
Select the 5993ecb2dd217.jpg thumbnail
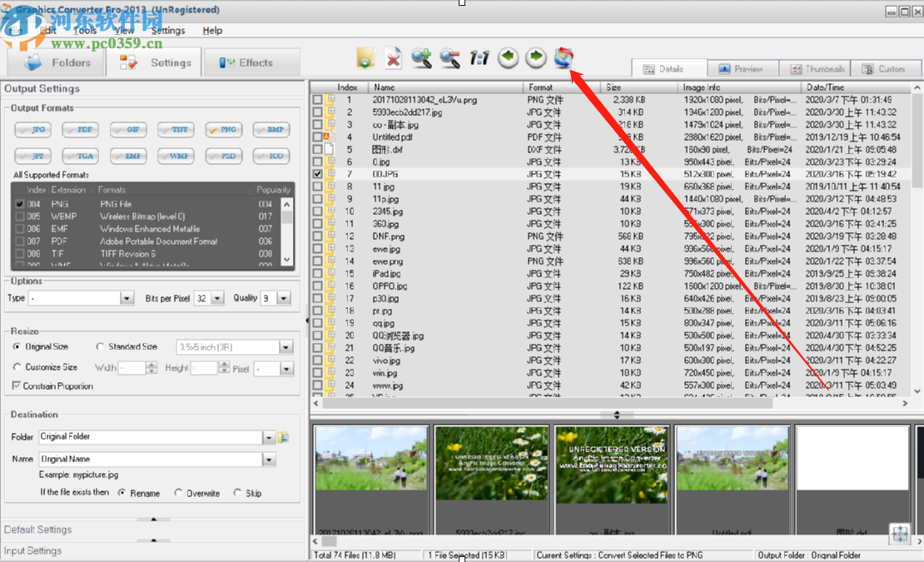pos(492,468)
